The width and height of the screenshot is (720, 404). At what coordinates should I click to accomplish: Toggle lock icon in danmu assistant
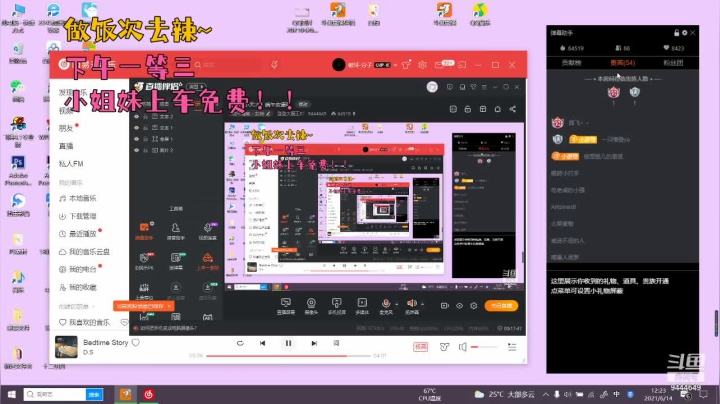tap(676, 33)
